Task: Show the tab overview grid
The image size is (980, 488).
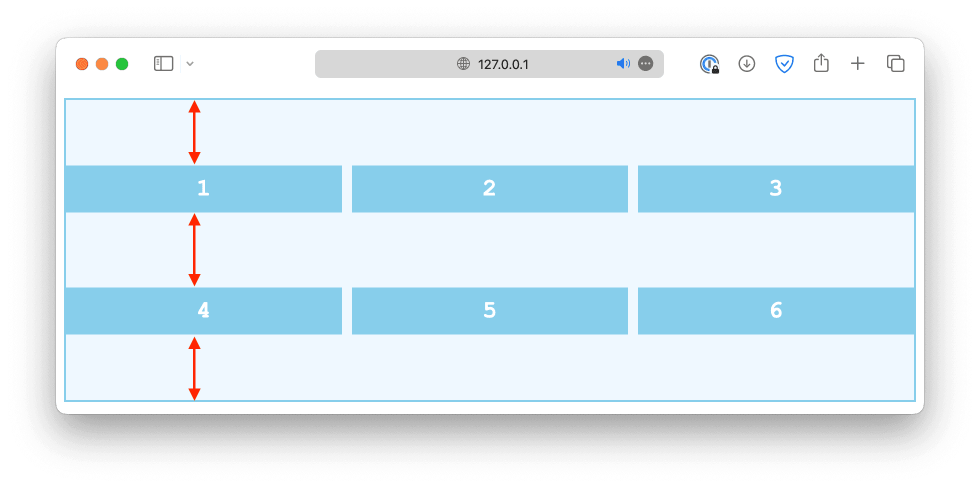Action: (x=895, y=63)
